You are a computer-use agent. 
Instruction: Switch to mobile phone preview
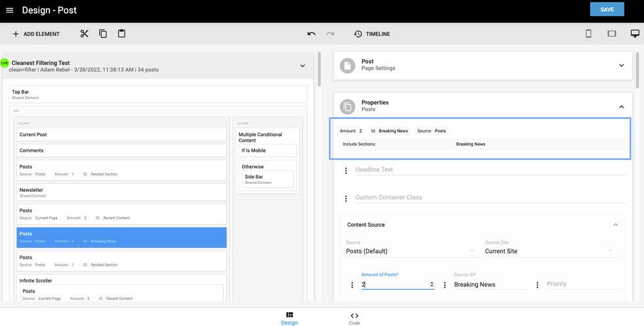click(x=589, y=34)
